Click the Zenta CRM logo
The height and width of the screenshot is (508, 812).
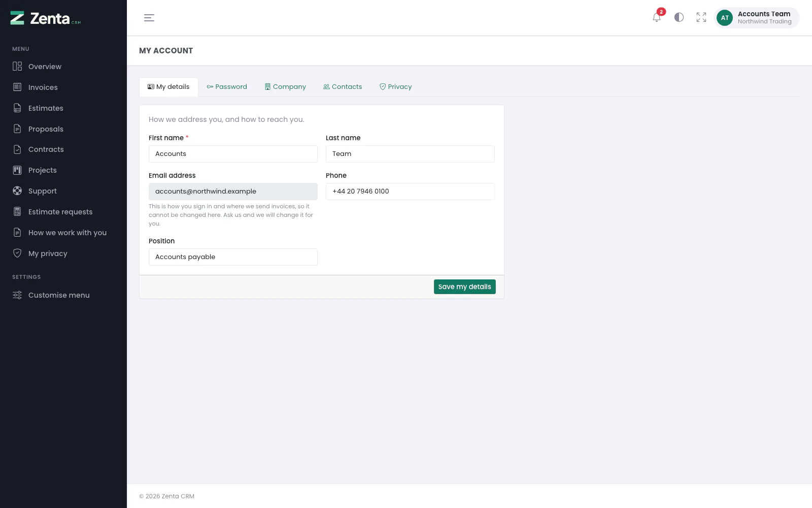pos(46,18)
